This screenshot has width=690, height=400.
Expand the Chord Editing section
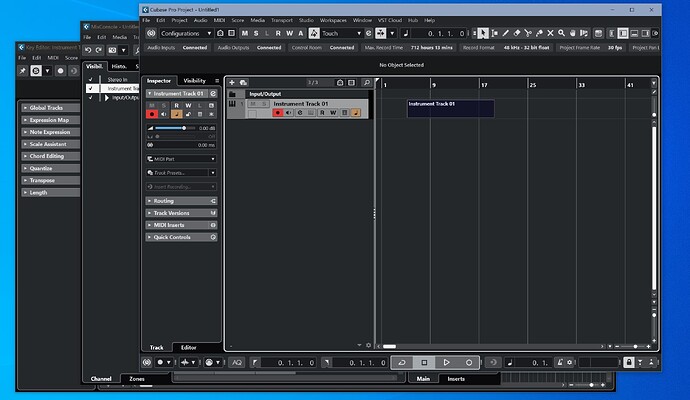click(47, 156)
